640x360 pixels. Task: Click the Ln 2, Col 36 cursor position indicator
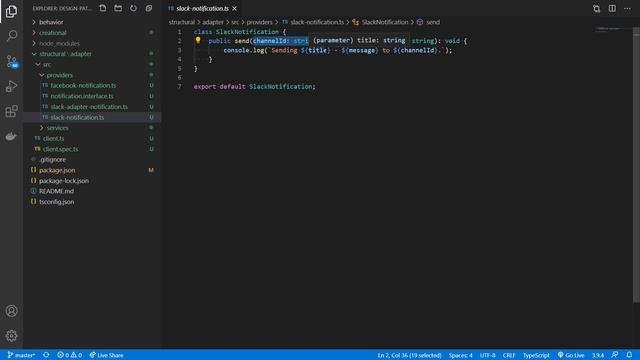[409, 355]
